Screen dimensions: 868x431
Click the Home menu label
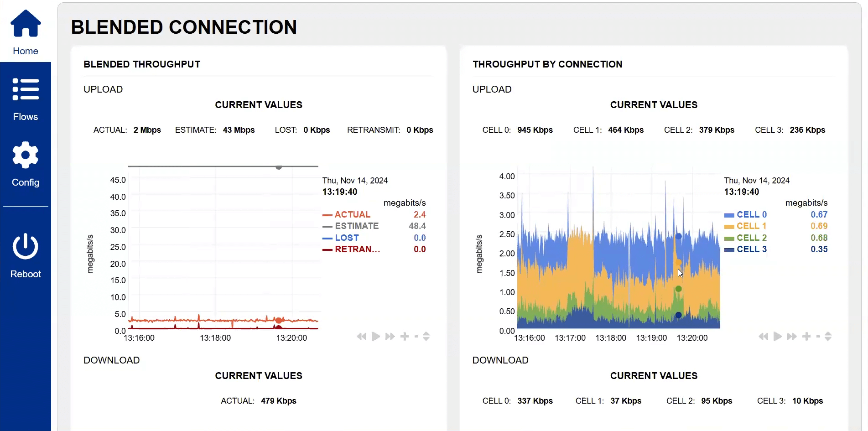(26, 51)
